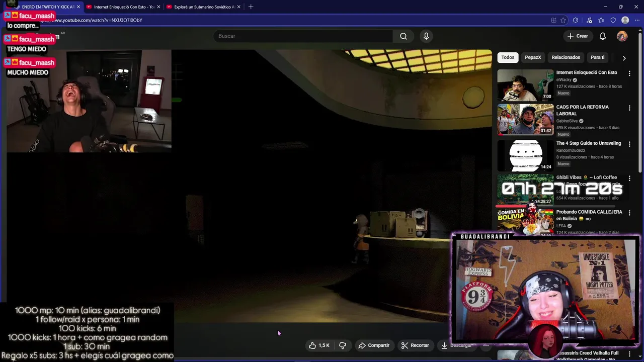Image resolution: width=644 pixels, height=362 pixels.
Task: Open options for CAOS POR LA REFORMA LABORAL
Action: tap(629, 108)
